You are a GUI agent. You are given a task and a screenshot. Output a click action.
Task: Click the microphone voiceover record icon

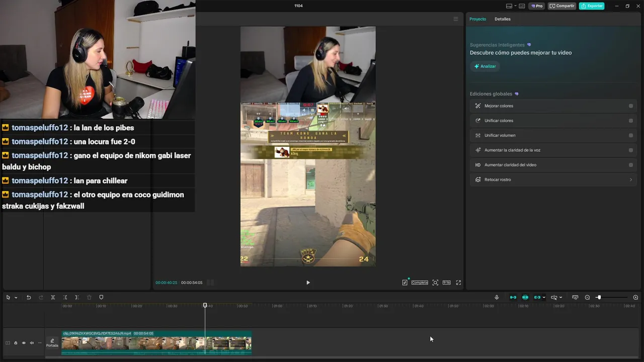tap(497, 297)
